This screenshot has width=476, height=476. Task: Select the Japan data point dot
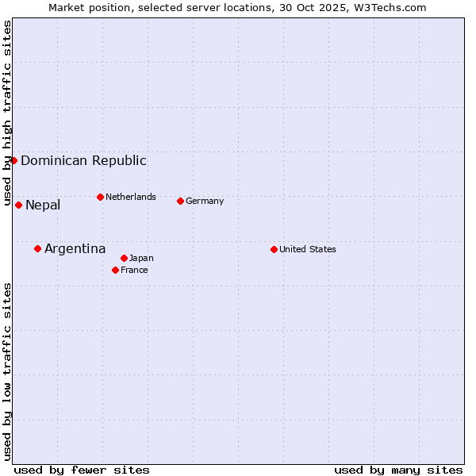[x=124, y=258]
